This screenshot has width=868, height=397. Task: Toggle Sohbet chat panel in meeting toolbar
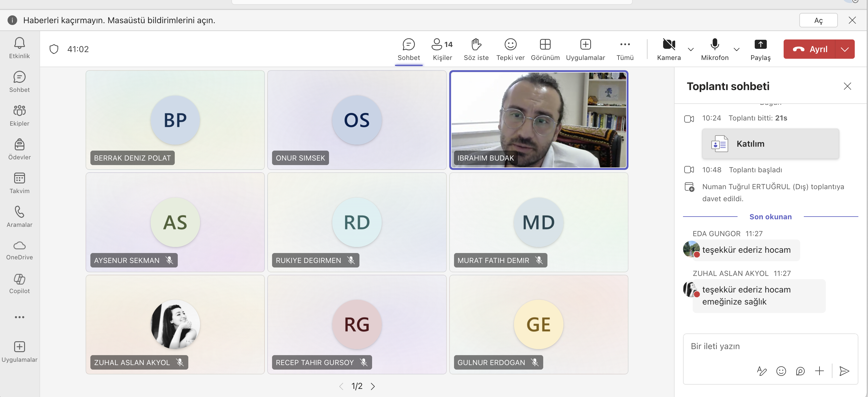point(409,49)
